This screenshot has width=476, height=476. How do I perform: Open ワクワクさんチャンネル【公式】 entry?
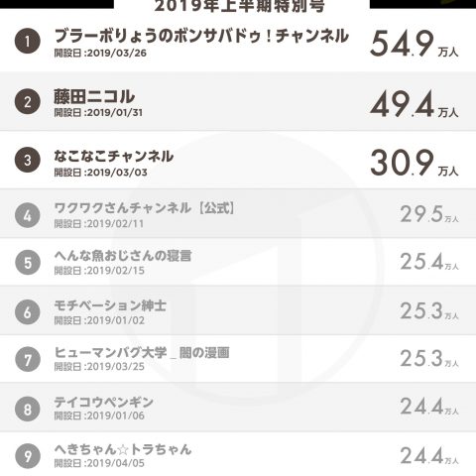tap(145, 208)
